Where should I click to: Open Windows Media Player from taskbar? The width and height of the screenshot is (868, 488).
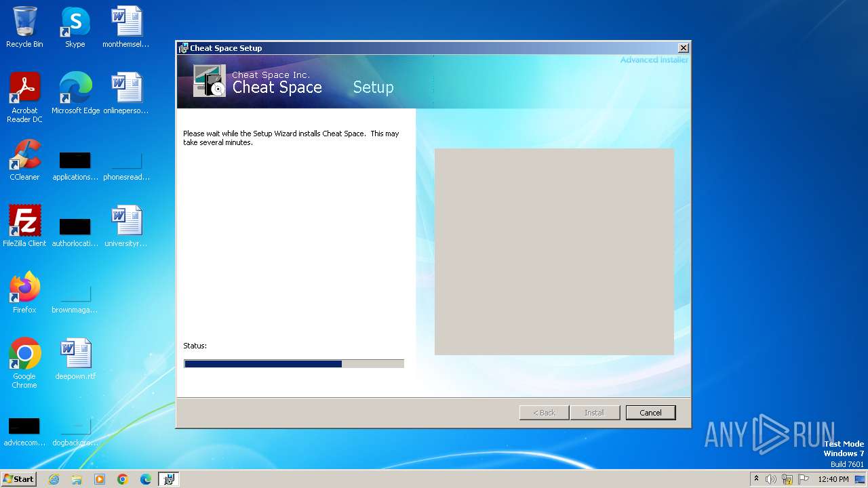point(100,479)
